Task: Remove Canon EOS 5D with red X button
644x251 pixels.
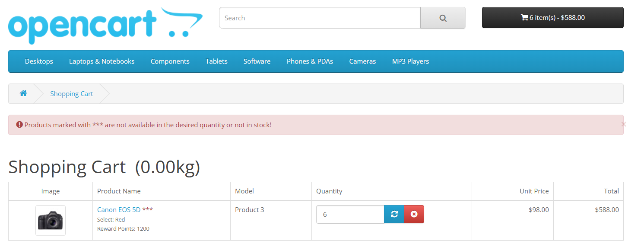Action: coord(414,214)
